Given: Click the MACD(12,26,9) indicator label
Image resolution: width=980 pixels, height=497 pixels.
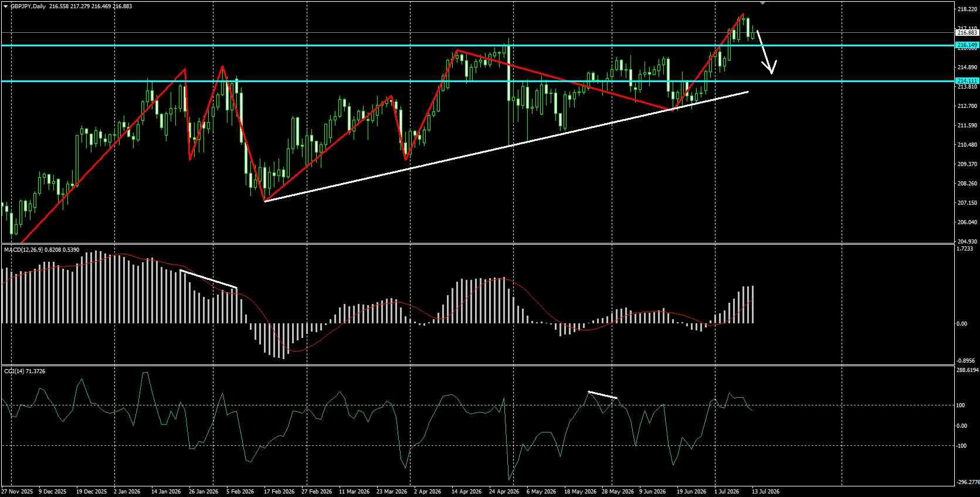Looking at the screenshot, I should pos(22,249).
